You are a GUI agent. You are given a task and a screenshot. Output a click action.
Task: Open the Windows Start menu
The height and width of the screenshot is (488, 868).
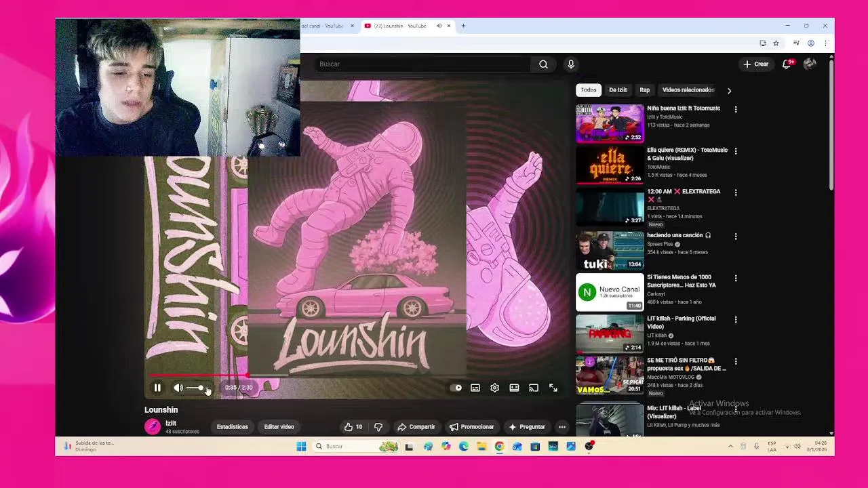(301, 446)
